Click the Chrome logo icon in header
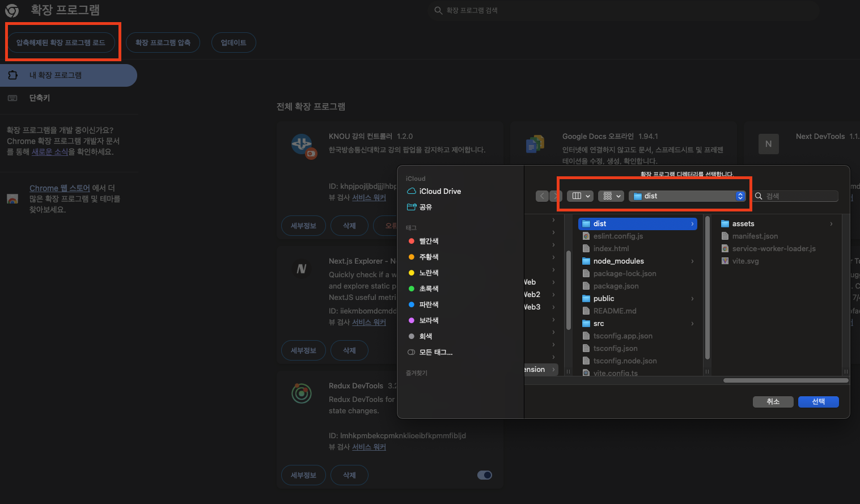The height and width of the screenshot is (504, 860). pos(12,10)
